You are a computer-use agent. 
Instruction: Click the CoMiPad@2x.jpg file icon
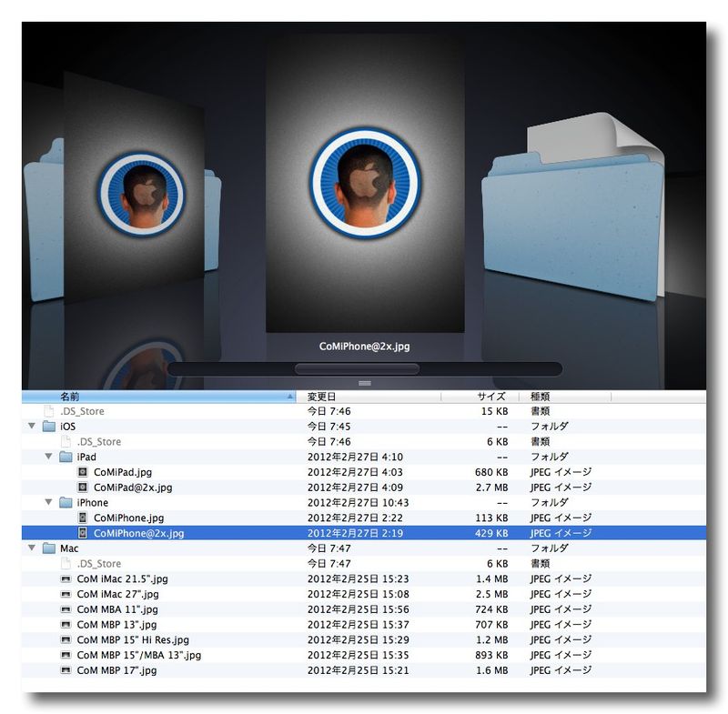83,488
